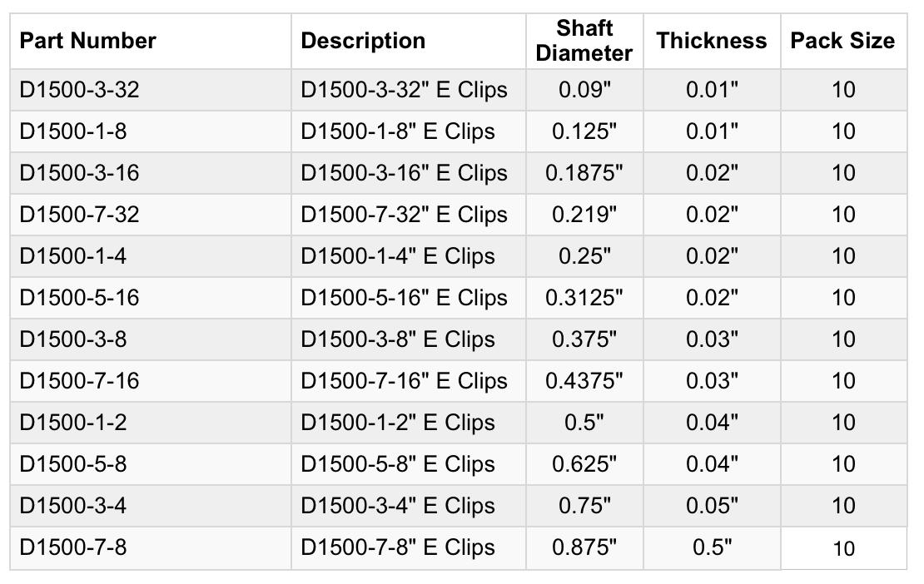Click part number D1500-3-32 cell
The image size is (924, 584).
point(80,90)
